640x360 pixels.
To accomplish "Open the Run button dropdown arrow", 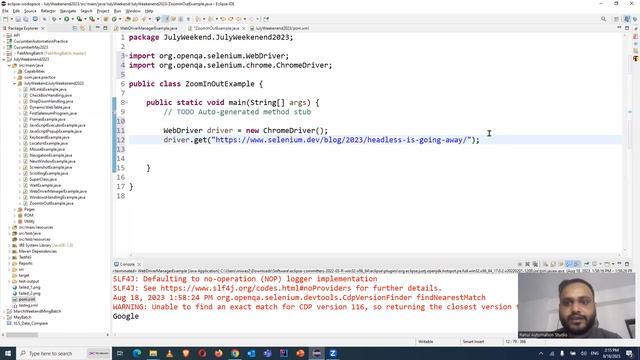I will click(72, 19).
